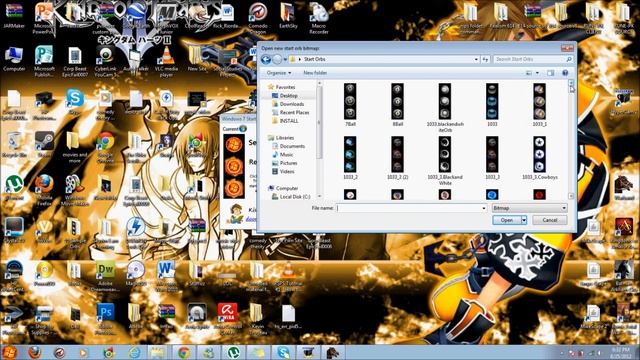The height and width of the screenshot is (360, 640).
Task: Click New folder in dialog toolbar
Action: (x=315, y=73)
